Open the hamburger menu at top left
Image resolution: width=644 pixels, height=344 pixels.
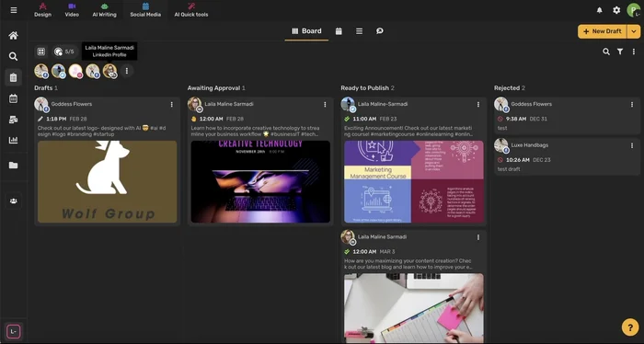point(14,10)
